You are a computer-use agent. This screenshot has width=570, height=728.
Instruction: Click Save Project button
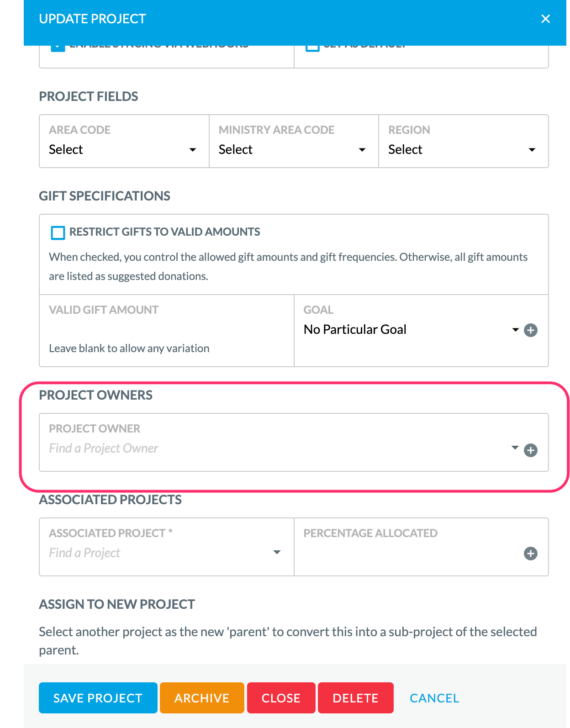[98, 698]
